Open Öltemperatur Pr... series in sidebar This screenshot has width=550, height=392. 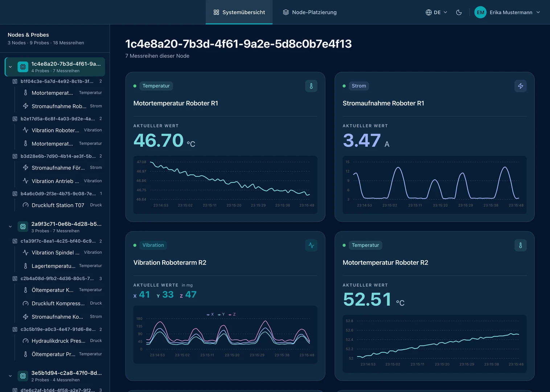[62, 354]
